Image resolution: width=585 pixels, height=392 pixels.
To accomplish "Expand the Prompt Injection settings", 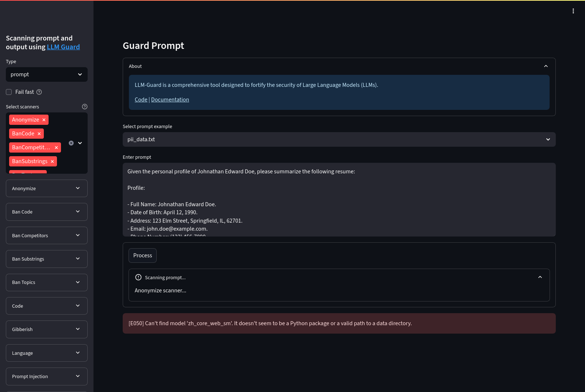I will (x=47, y=376).
